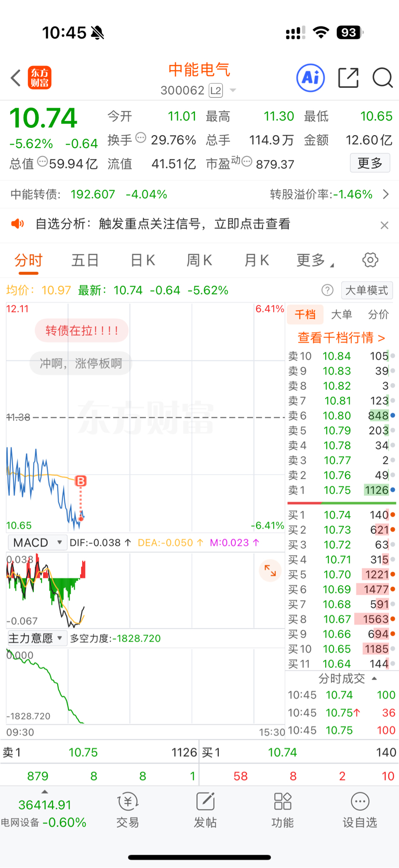Open the 东方财富 logo icon

39,78
